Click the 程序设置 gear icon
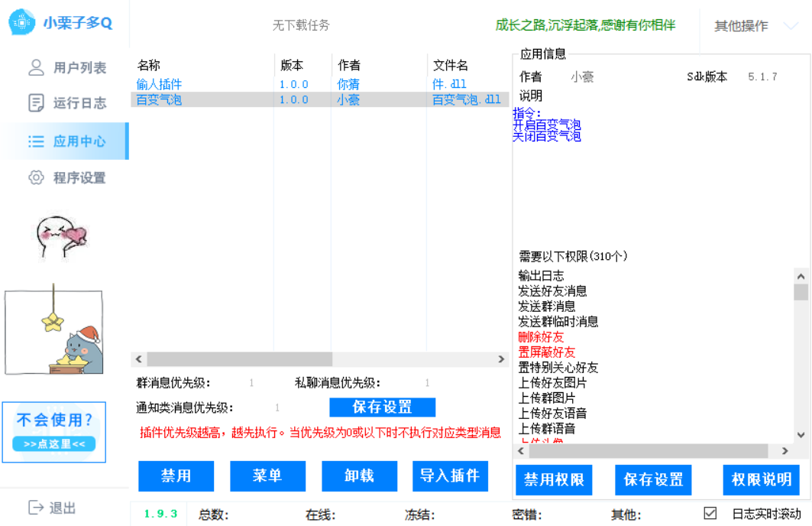Image resolution: width=812 pixels, height=526 pixels. coord(36,177)
